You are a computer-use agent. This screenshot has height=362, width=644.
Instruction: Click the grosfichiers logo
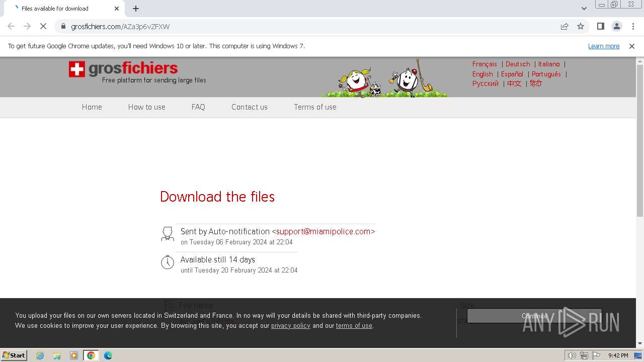click(x=123, y=69)
